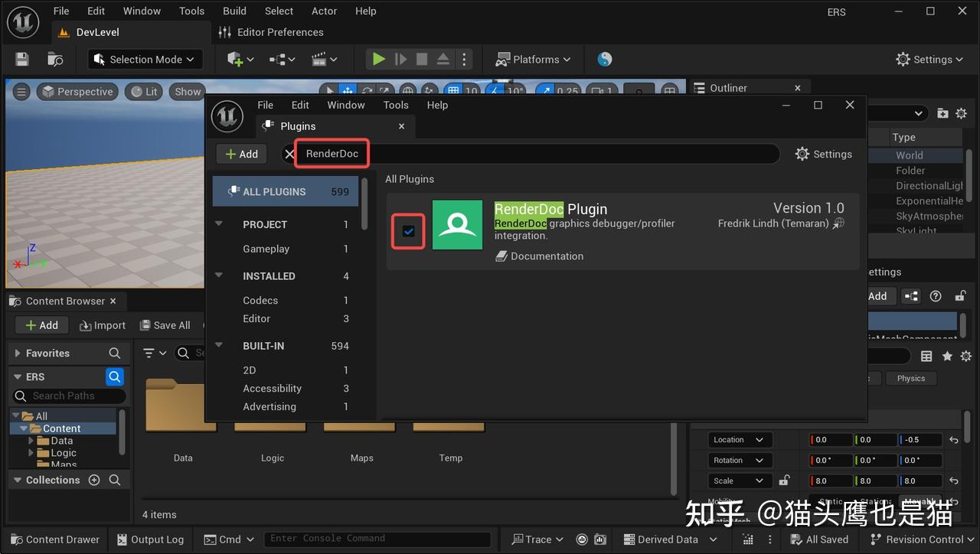
Task: Click the Revision Control icon
Action: (875, 539)
